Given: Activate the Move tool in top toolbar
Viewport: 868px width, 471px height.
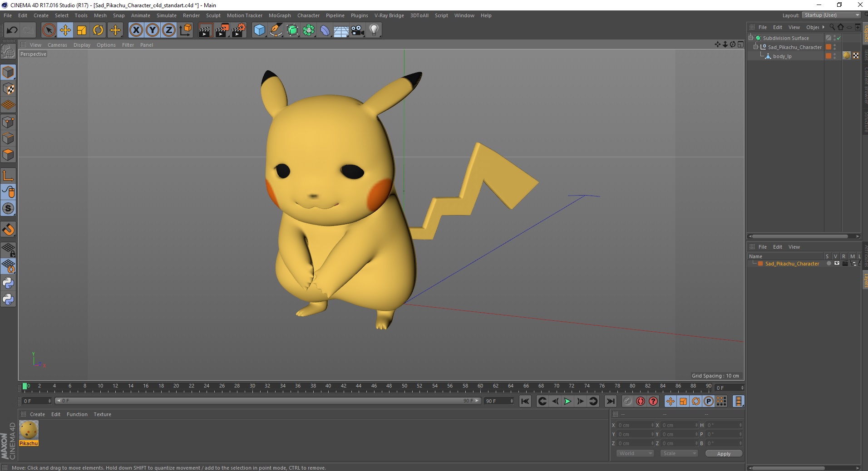Looking at the screenshot, I should pyautogui.click(x=65, y=30).
